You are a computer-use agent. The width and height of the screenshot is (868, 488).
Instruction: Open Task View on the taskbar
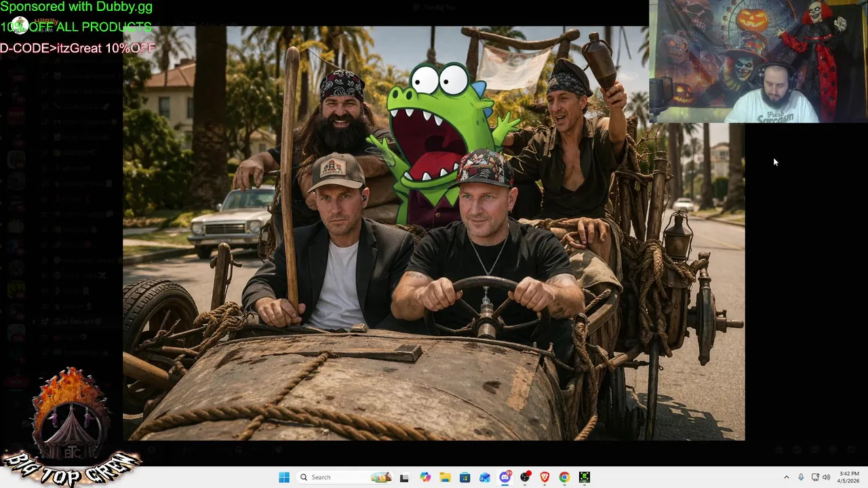[404, 477]
